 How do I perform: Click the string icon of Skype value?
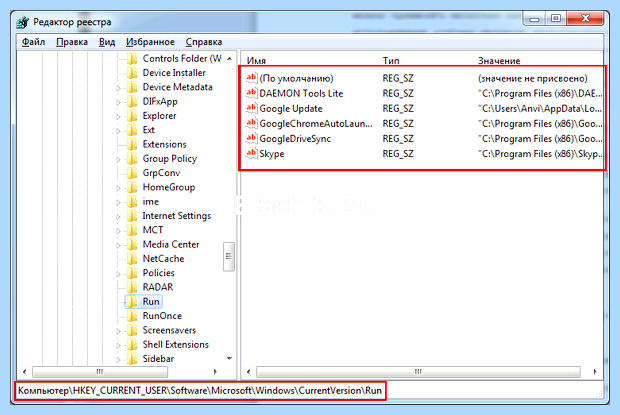coord(251,153)
